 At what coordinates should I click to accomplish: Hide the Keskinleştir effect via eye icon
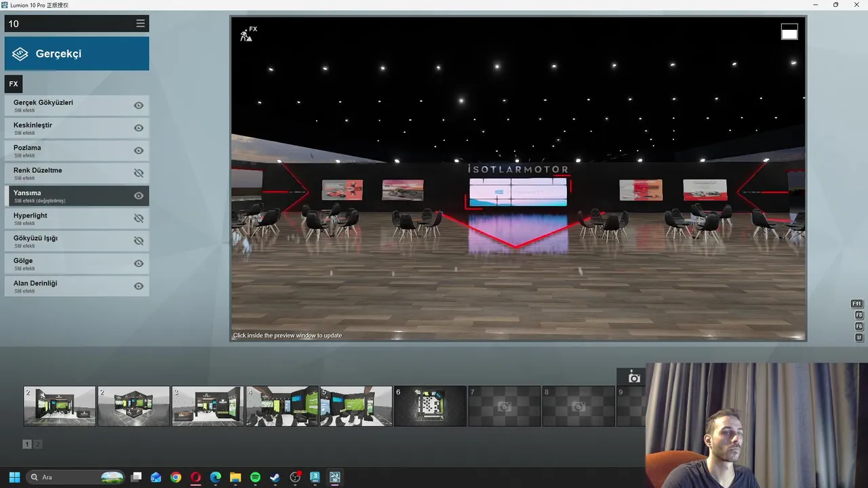click(138, 128)
